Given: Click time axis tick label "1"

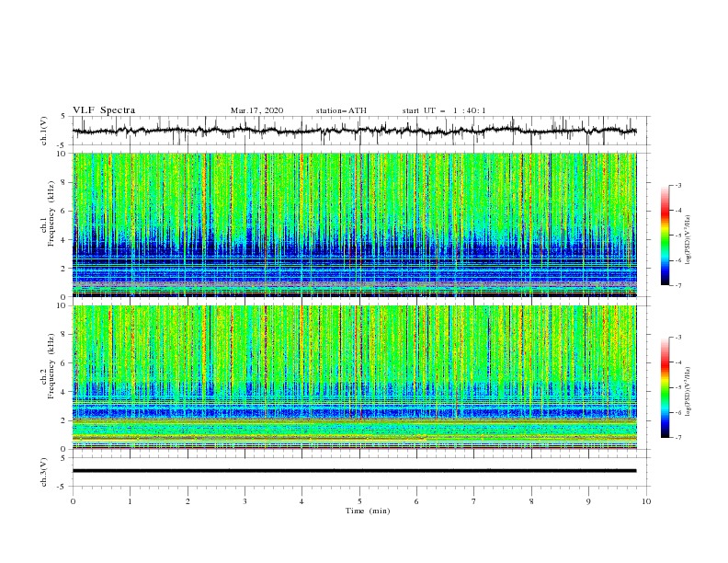Looking at the screenshot, I should 130,501.
